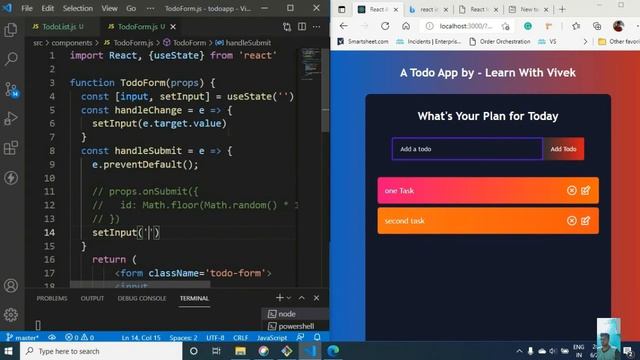
Task: Change the CRLF end of line setting
Action: (x=240, y=338)
